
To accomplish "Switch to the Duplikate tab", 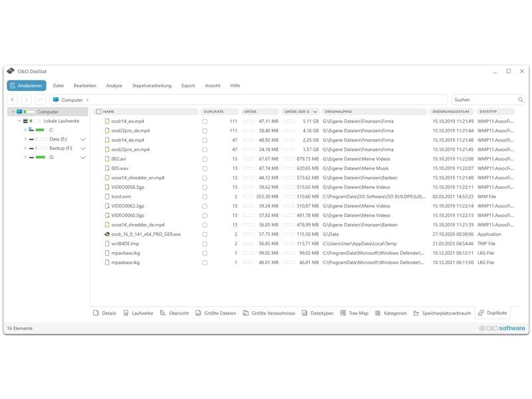I will pos(493,313).
